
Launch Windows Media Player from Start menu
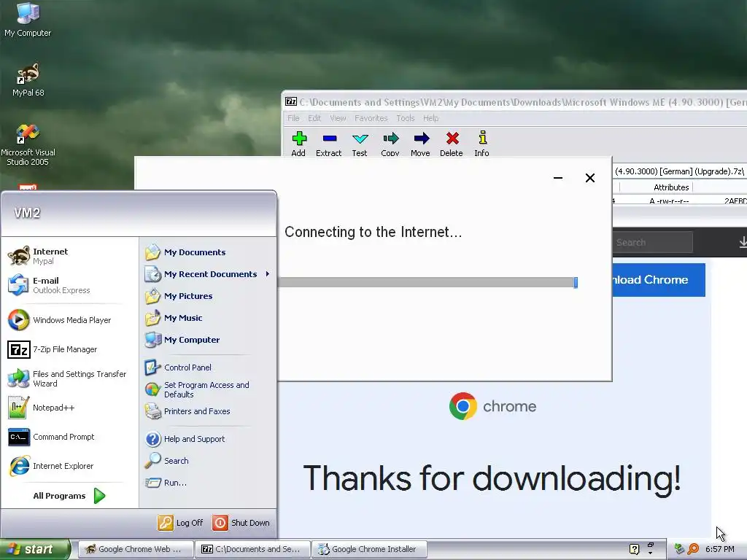[x=69, y=320]
